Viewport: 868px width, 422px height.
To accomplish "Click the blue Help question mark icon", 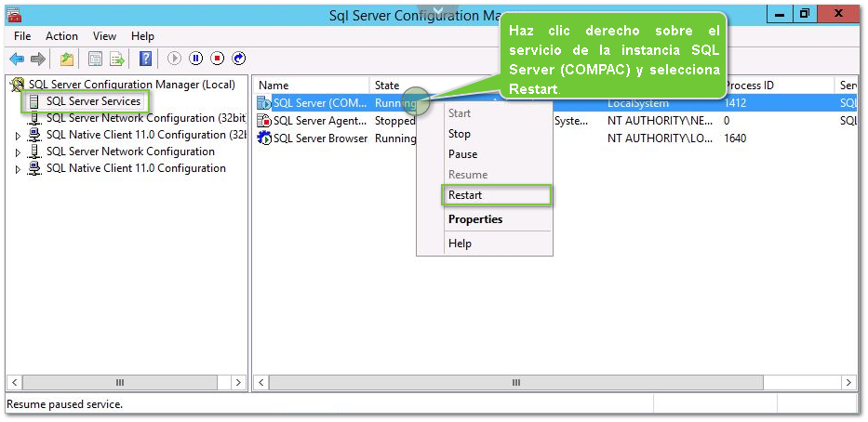I will (x=146, y=59).
